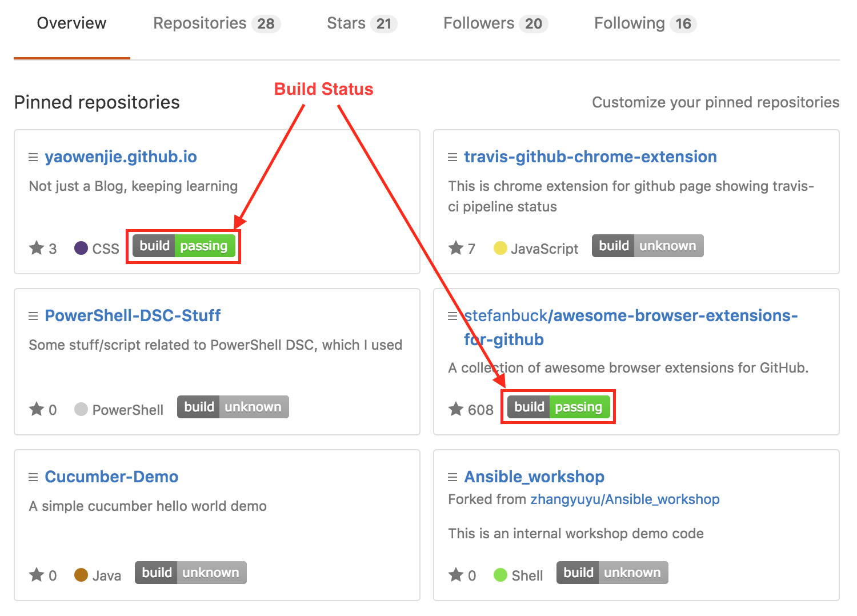The width and height of the screenshot is (857, 616).
Task: Click 'A simple cucumber hello world demo' text
Action: (147, 506)
